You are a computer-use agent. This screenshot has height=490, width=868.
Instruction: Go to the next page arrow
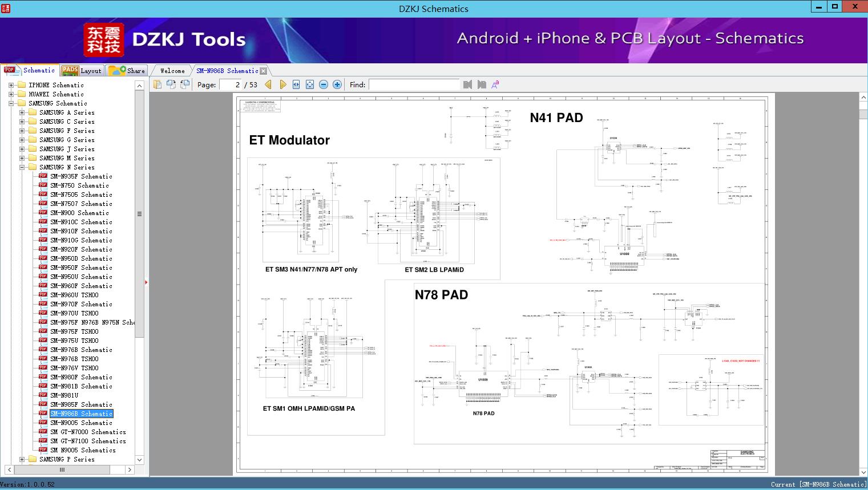coord(282,84)
